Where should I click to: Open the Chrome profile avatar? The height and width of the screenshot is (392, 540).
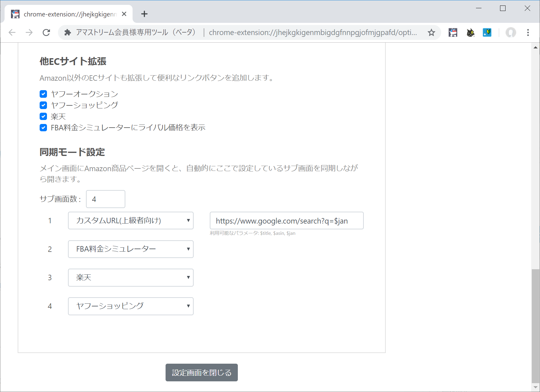(x=511, y=32)
